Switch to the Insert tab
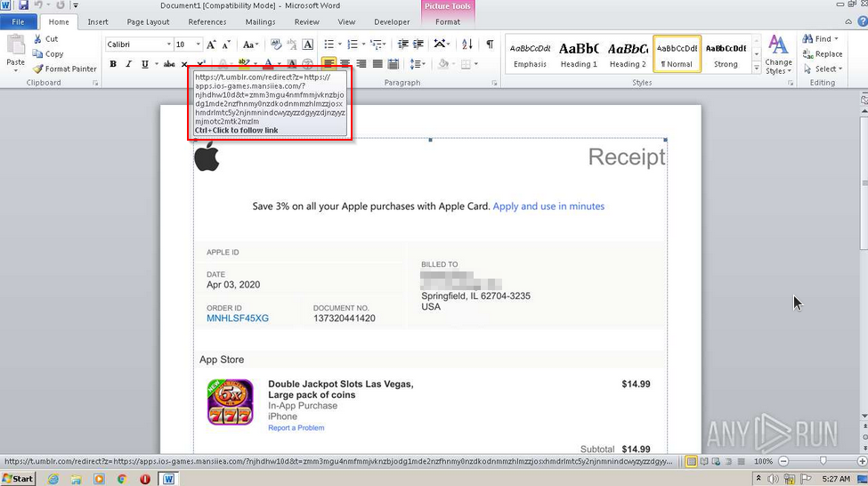The width and height of the screenshot is (868, 486). pyautogui.click(x=98, y=21)
